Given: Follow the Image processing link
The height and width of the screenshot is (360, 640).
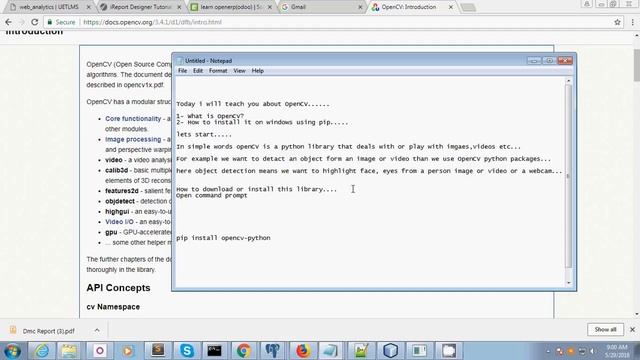Looking at the screenshot, I should click(x=133, y=139).
